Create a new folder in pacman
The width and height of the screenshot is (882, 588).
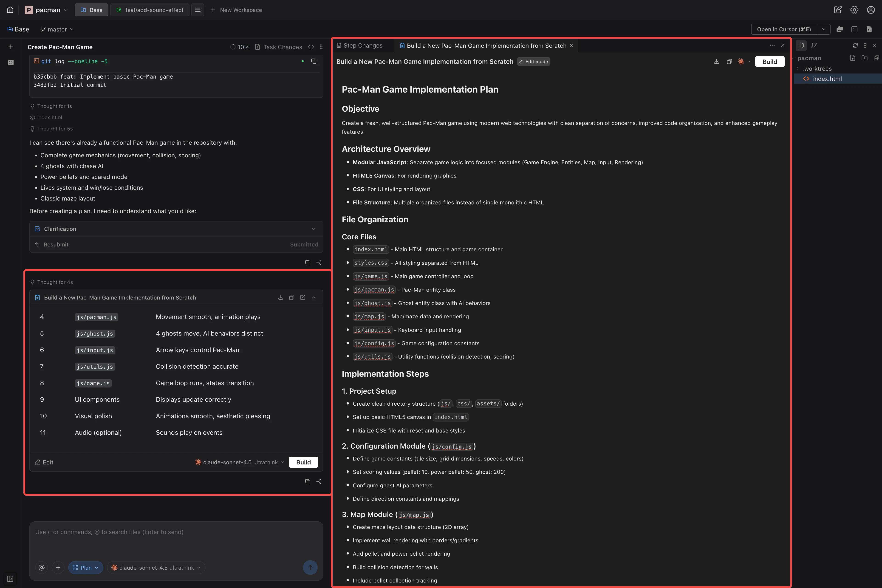[x=864, y=58]
